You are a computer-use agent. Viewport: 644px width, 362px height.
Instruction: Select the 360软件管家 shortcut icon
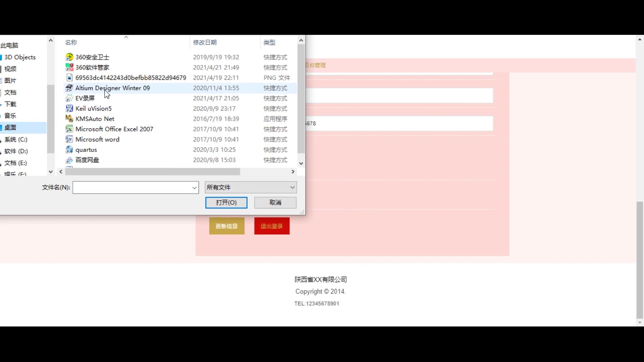(69, 67)
